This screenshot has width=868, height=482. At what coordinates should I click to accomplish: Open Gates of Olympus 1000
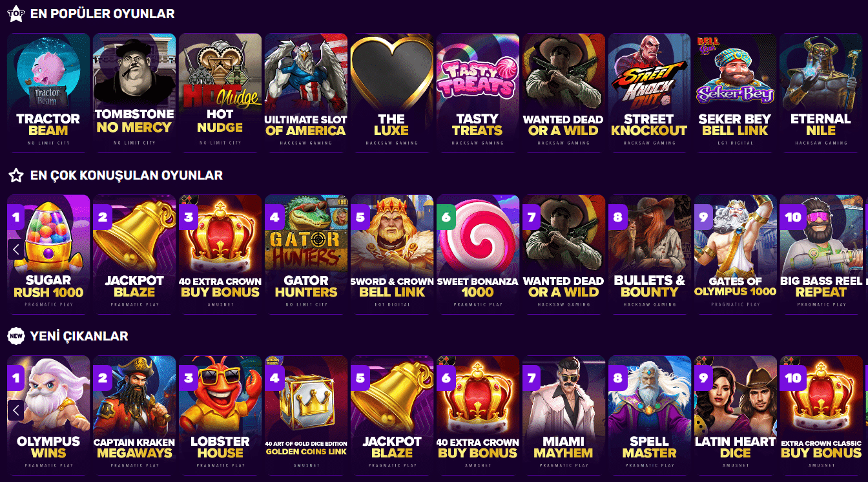click(736, 255)
